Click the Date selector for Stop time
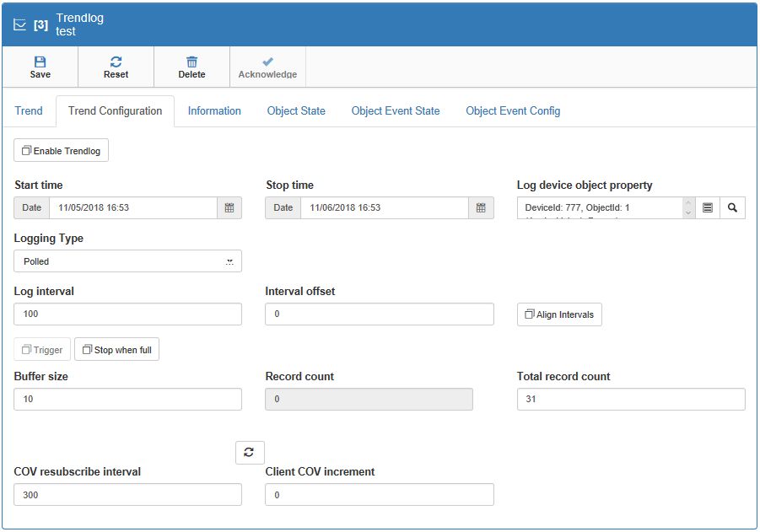The height and width of the screenshot is (532, 760). coord(283,207)
